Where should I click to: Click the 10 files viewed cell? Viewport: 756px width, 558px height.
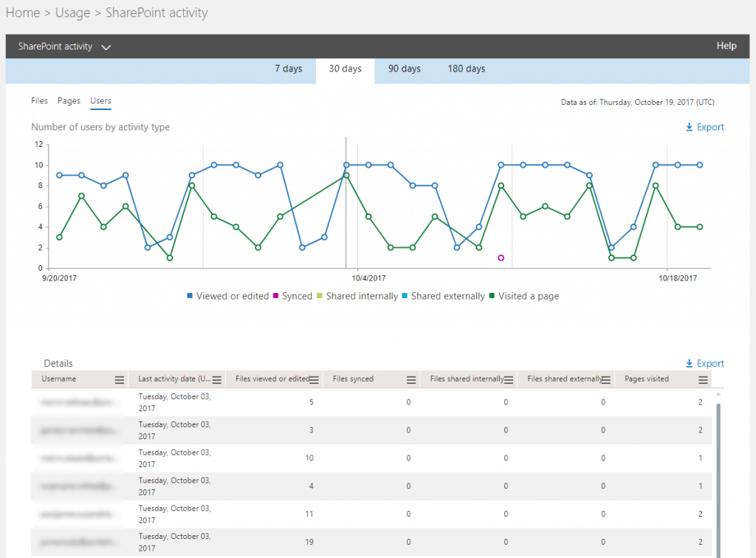309,458
